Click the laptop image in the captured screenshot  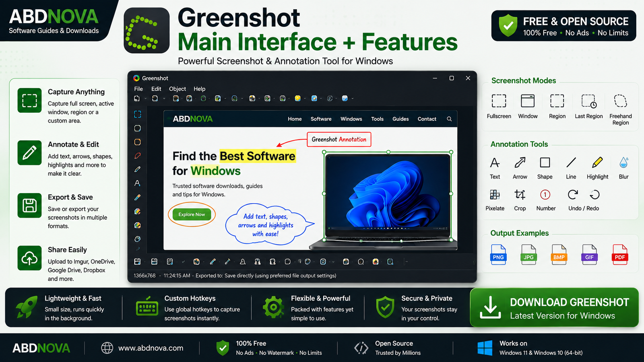click(x=388, y=200)
